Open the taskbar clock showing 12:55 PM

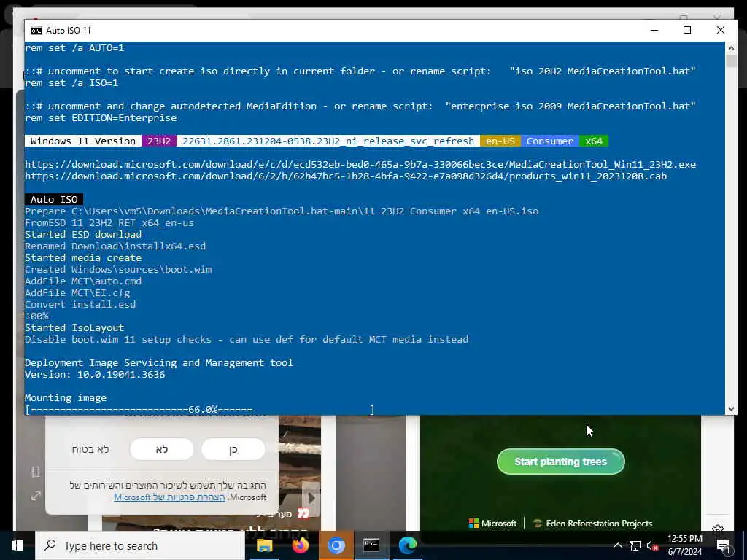point(684,545)
